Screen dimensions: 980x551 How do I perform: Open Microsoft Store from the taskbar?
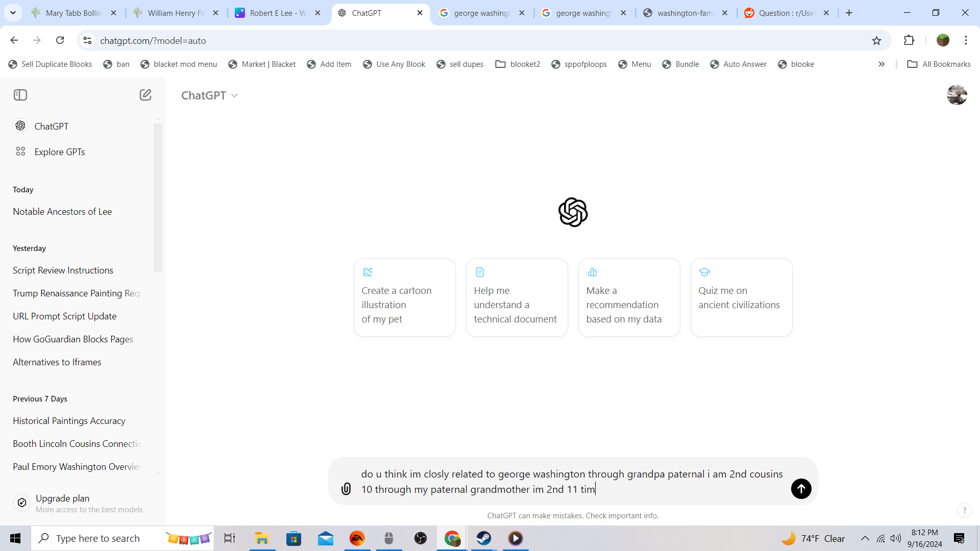pos(294,538)
